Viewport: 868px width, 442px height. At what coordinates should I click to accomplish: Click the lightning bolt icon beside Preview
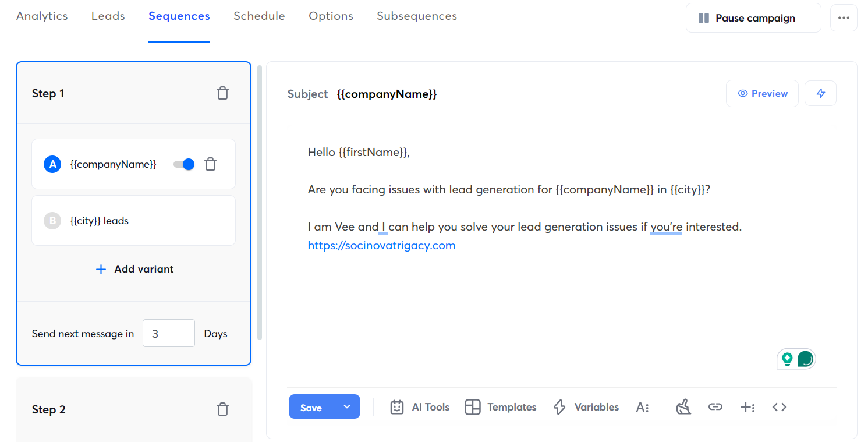[x=820, y=93]
